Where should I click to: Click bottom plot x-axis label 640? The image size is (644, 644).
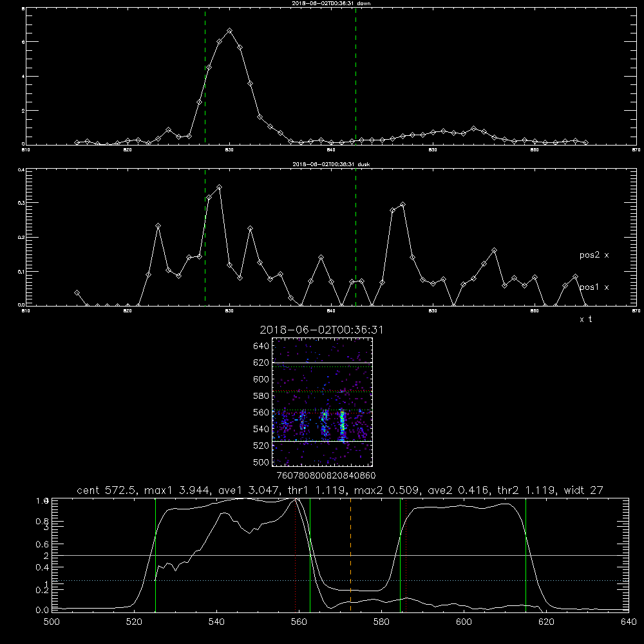[629, 622]
